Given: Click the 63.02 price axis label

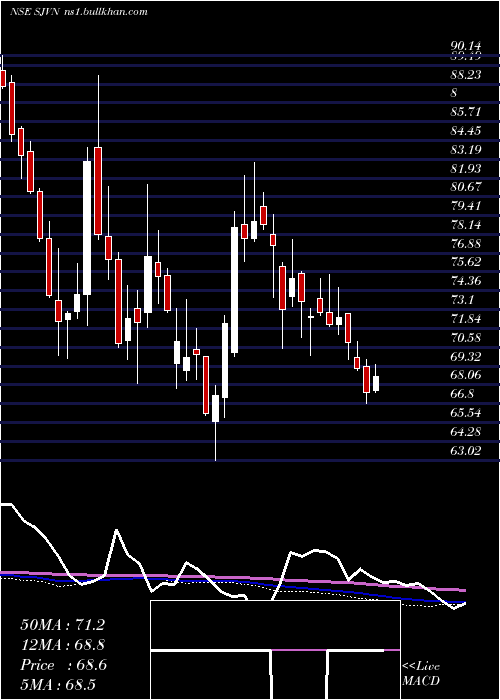Looking at the screenshot, I should (x=465, y=450).
